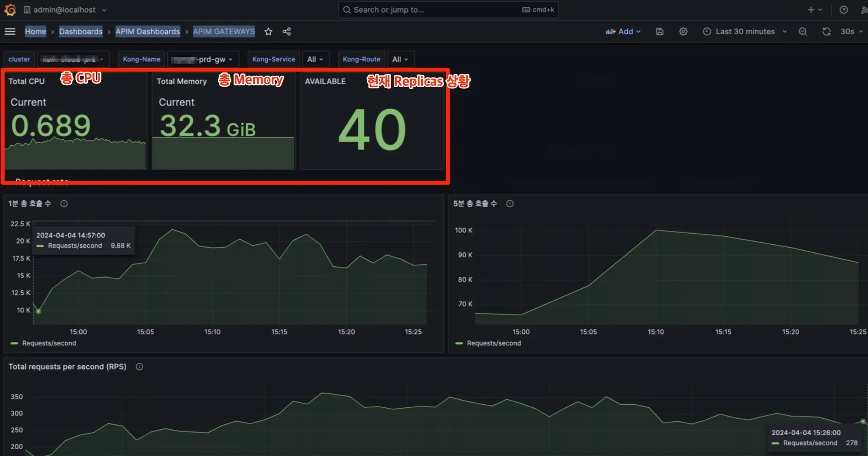Click the zoom out time range icon

(803, 31)
